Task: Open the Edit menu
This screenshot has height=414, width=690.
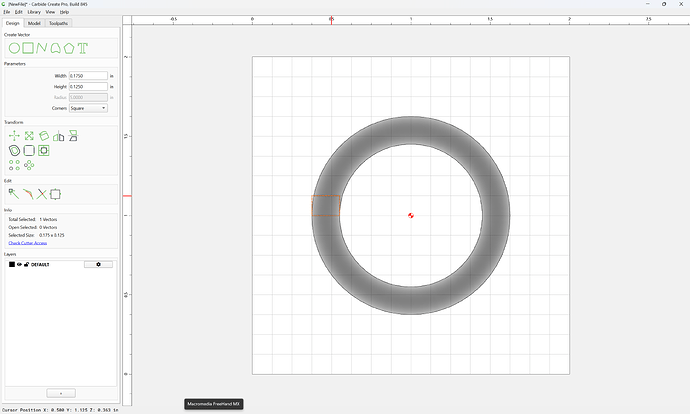Action: click(x=18, y=12)
